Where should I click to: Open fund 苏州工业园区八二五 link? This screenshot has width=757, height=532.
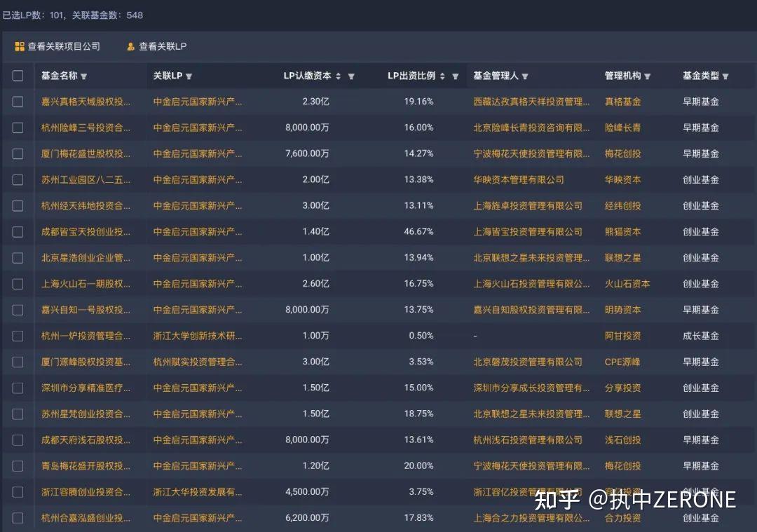[86, 180]
